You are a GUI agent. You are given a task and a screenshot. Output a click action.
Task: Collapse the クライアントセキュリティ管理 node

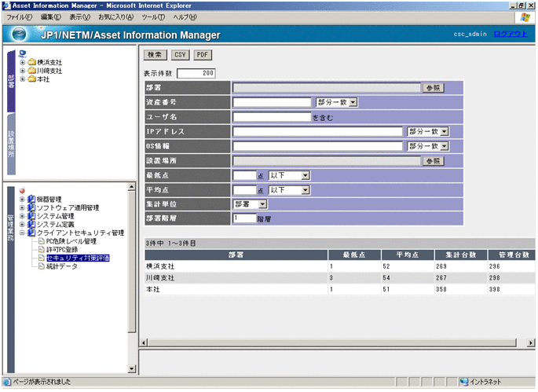point(22,233)
